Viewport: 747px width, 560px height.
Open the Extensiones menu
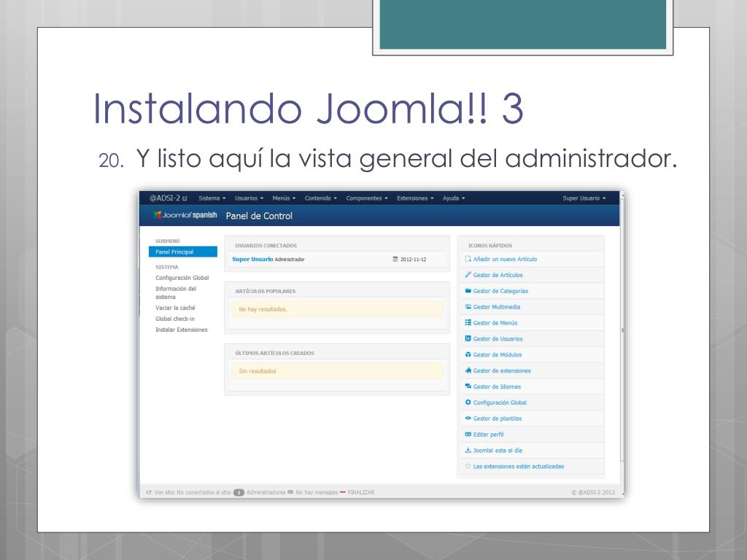[x=415, y=198]
